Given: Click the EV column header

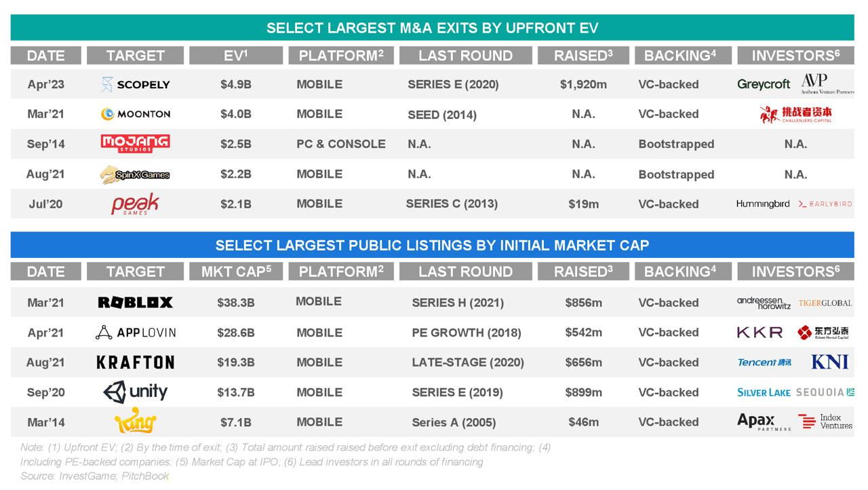Looking at the screenshot, I should tap(235, 56).
